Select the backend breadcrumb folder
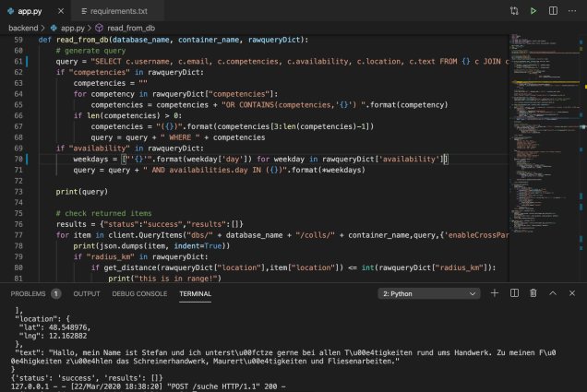 tap(23, 28)
